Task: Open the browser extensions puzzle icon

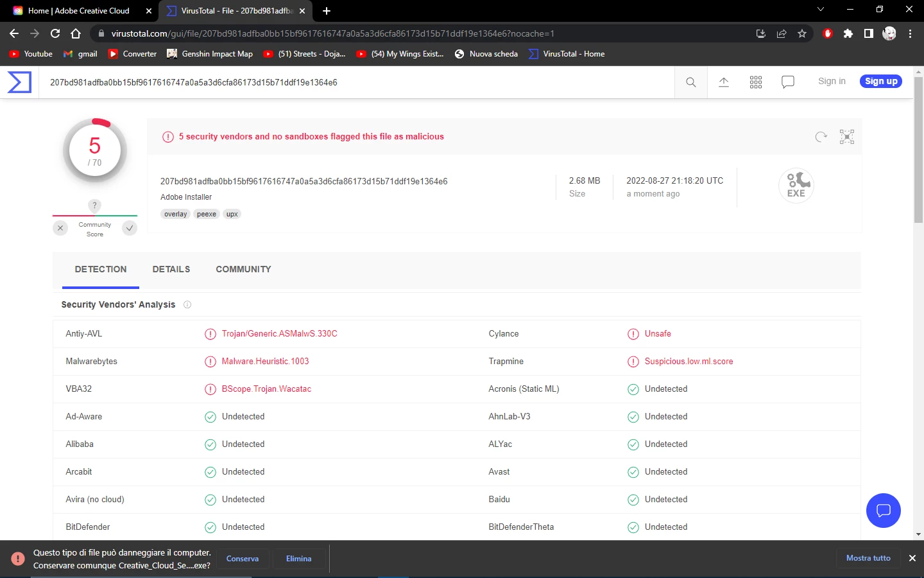Action: pos(848,33)
